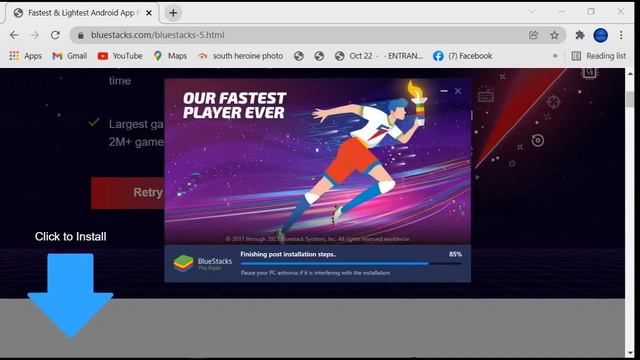Viewport: 640px width, 360px height.
Task: Open the Maps bookmark
Action: pos(170,56)
